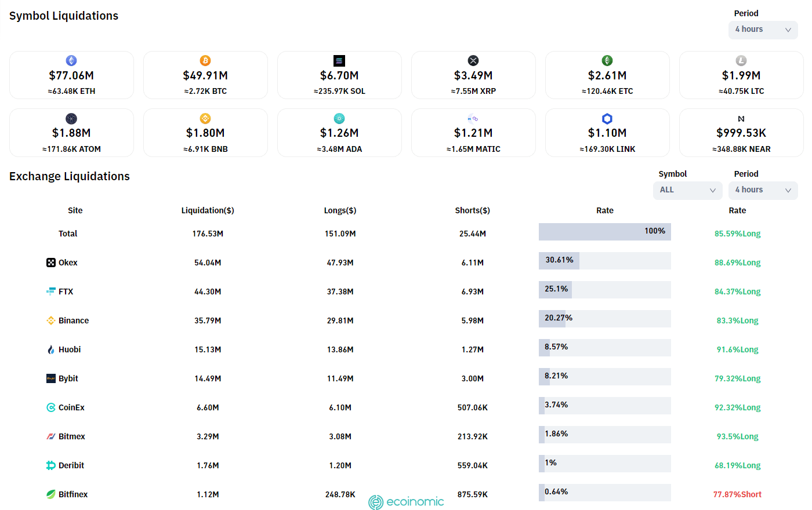This screenshot has width=812, height=510.
Task: Click the Litecoin coin icon
Action: point(741,60)
